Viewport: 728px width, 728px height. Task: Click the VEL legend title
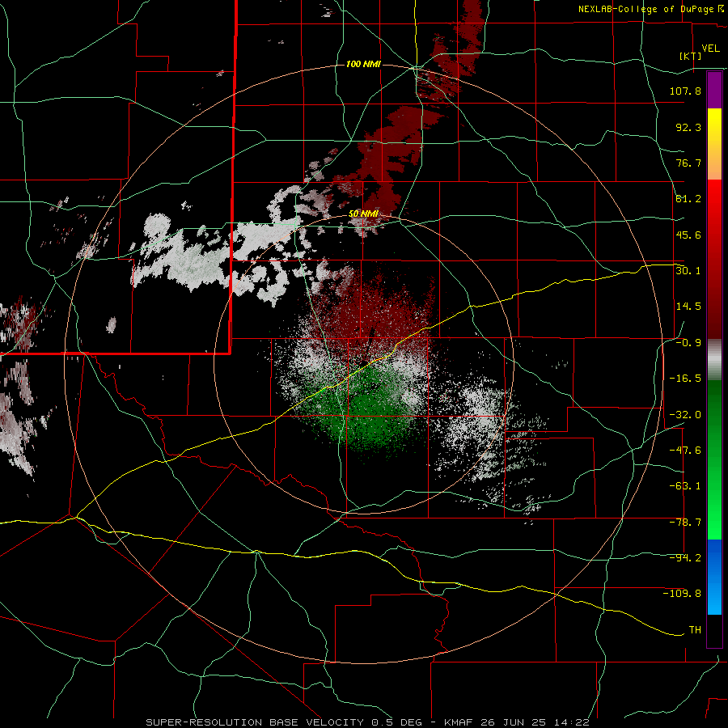710,49
